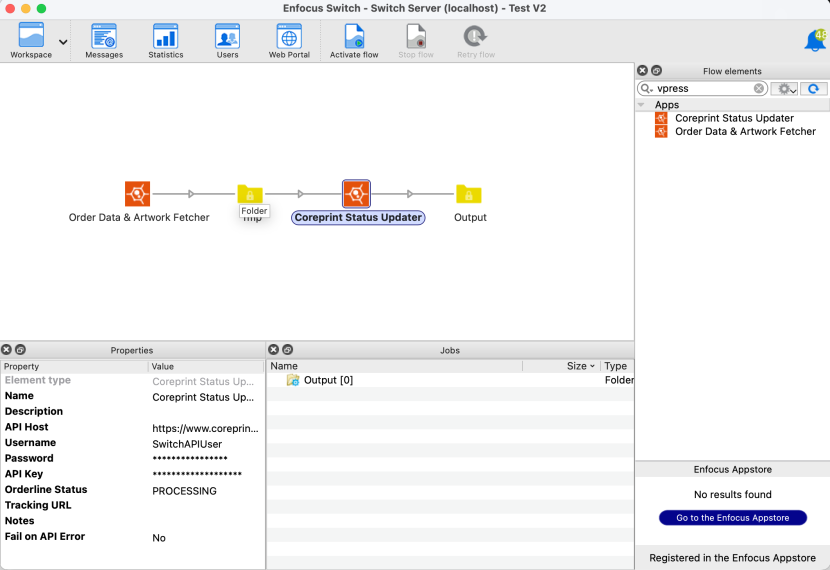Select the Output [0] folder job row
Image resolution: width=830 pixels, height=570 pixels.
(328, 380)
